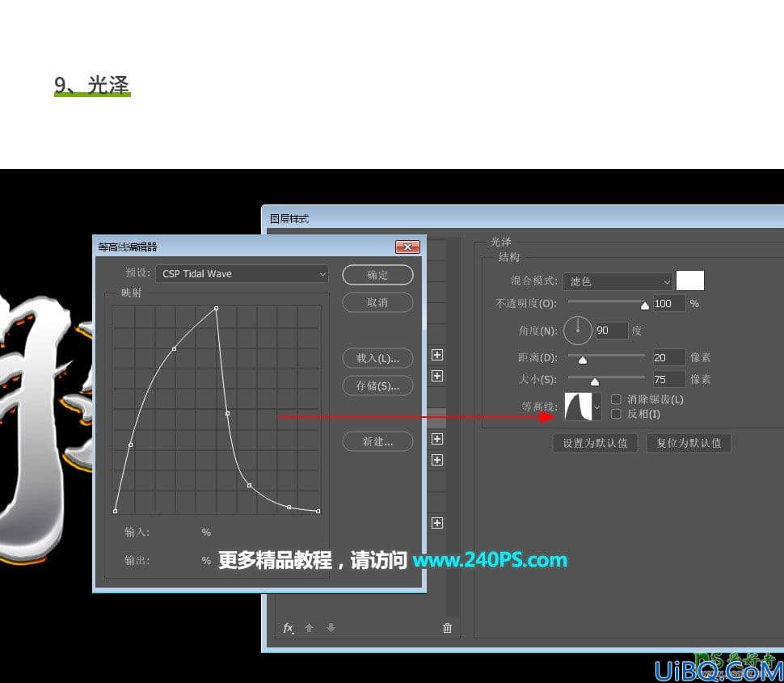This screenshot has width=784, height=683.
Task: Click the 新建... button
Action: 377,441
